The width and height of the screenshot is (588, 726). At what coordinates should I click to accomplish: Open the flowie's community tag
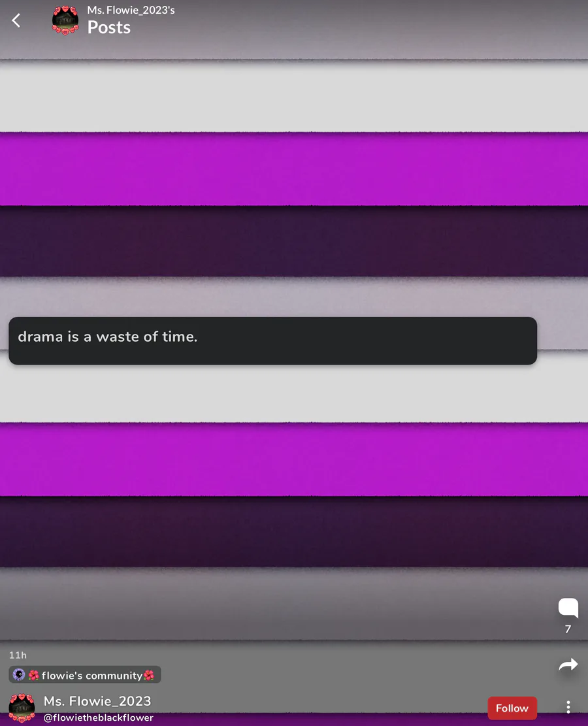(x=85, y=675)
